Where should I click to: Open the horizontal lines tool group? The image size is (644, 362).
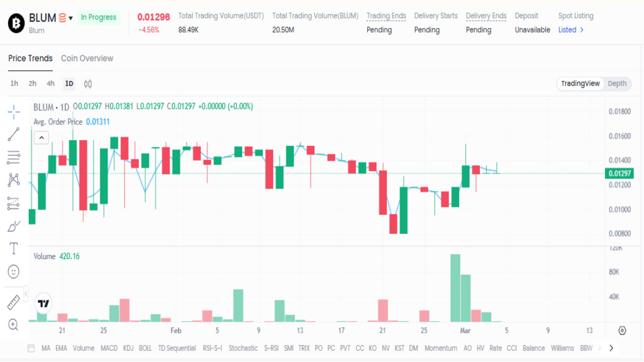[14, 157]
